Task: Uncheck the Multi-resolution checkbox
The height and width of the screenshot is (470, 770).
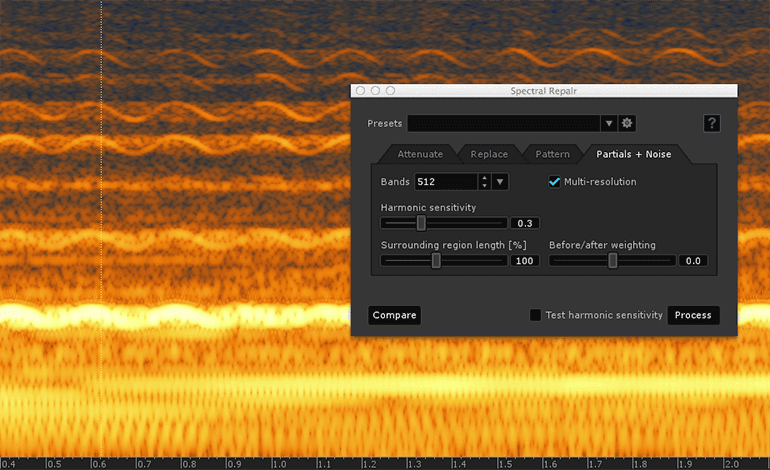Action: [554, 182]
